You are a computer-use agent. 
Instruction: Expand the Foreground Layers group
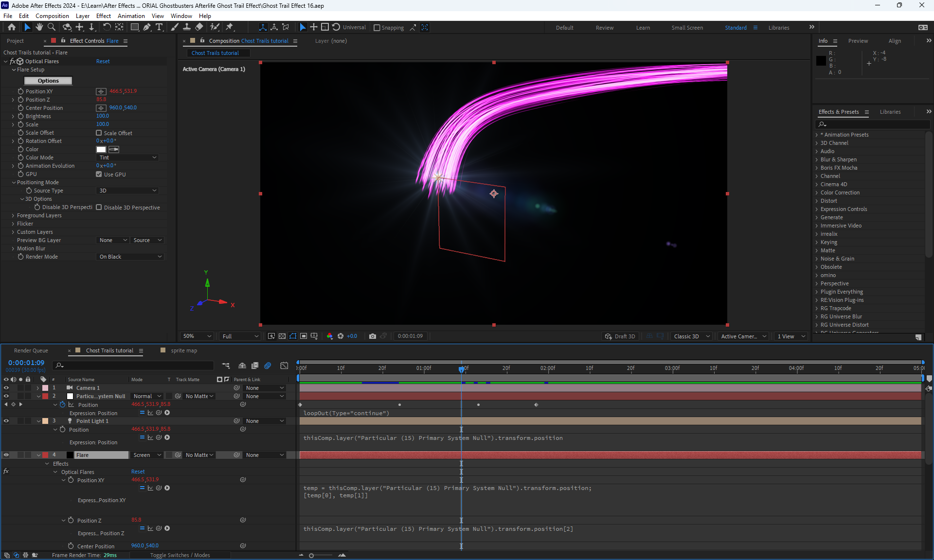coord(13,215)
